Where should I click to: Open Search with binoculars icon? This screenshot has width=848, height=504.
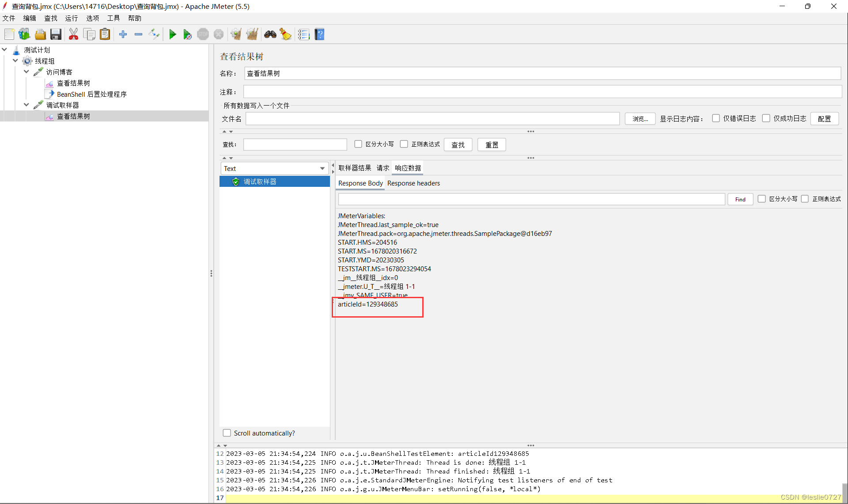point(270,34)
